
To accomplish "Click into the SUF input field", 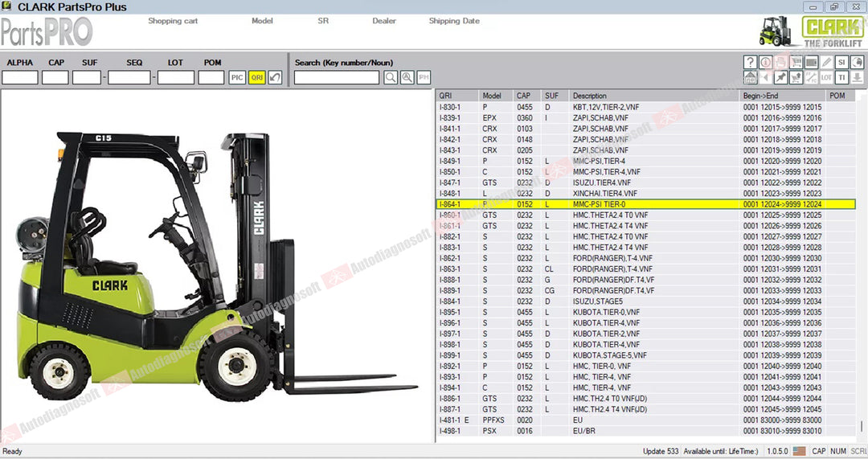I will pyautogui.click(x=86, y=77).
